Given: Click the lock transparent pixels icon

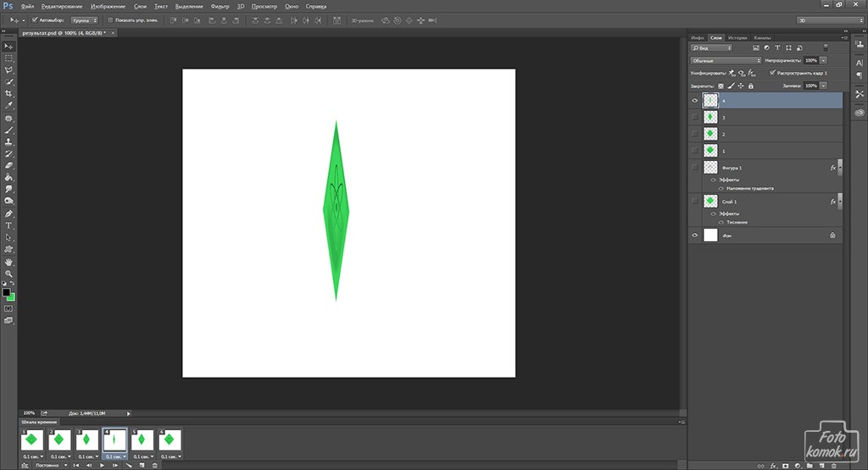Looking at the screenshot, I should click(x=721, y=86).
